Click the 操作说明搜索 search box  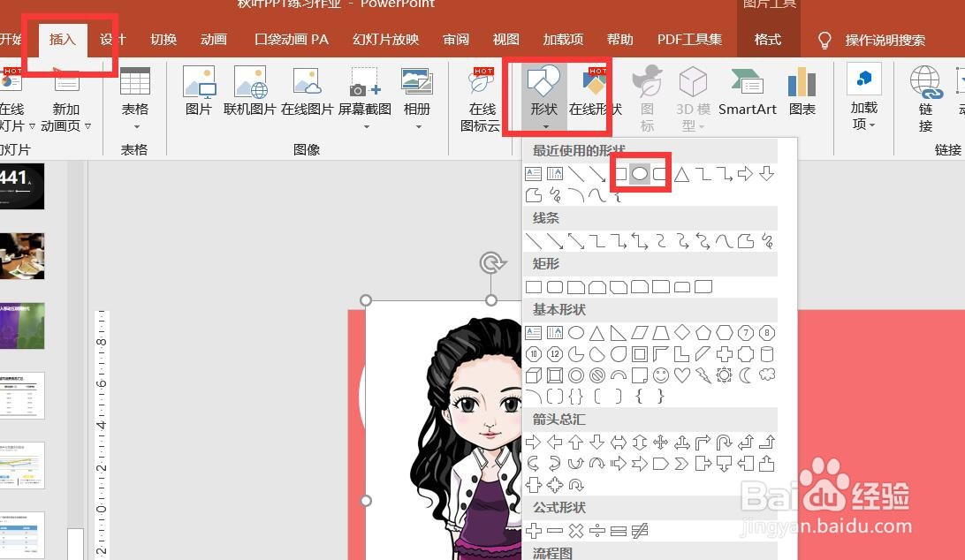[885, 41]
